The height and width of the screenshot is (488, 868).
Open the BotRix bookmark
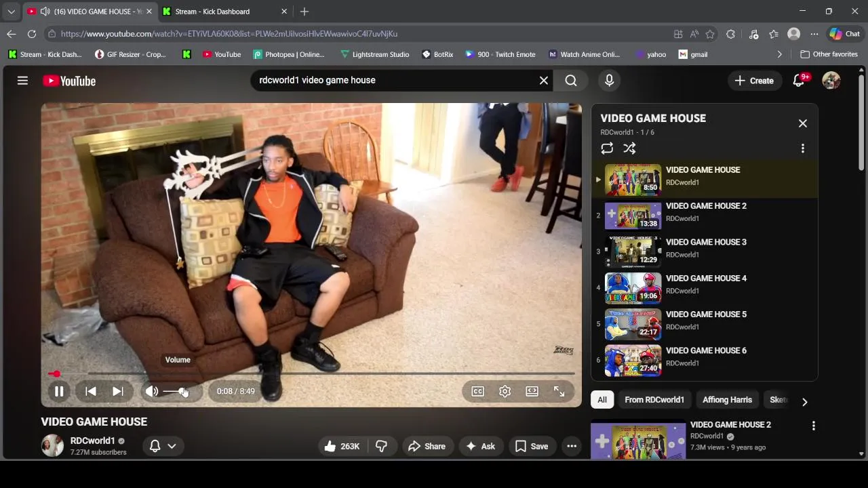click(x=437, y=54)
